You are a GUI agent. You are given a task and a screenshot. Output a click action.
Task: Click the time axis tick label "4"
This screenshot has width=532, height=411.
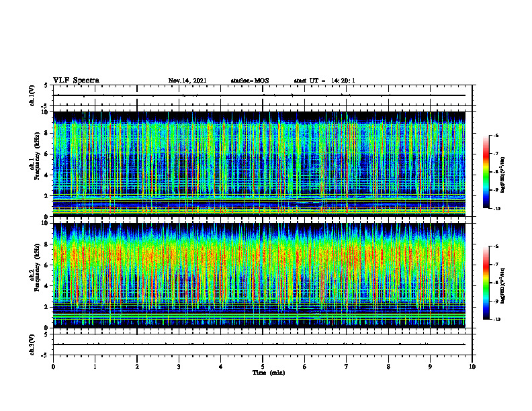coord(221,367)
